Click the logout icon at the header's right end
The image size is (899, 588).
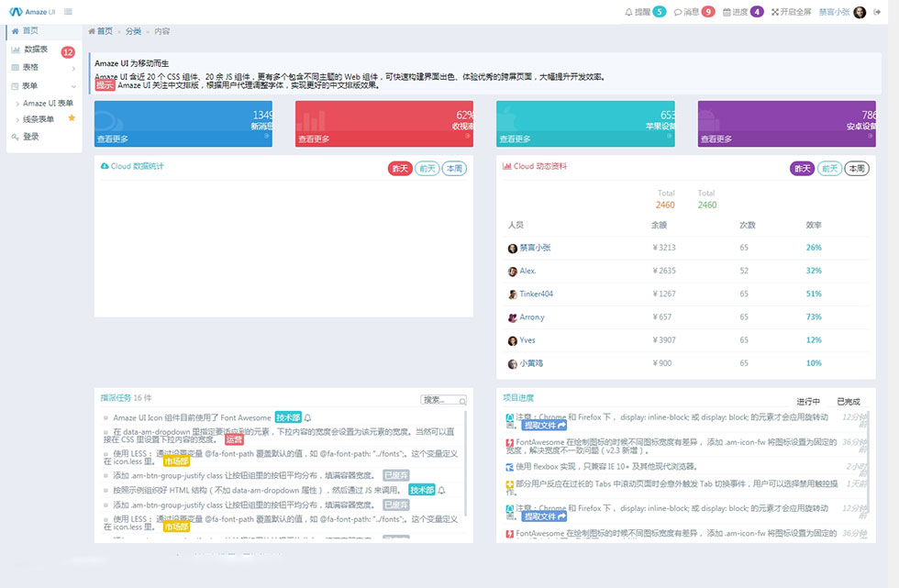(877, 12)
